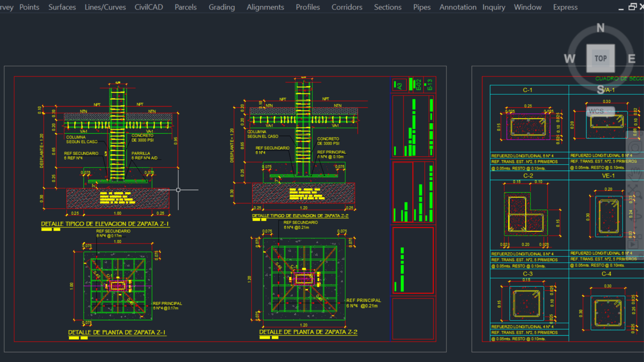
Task: Click Zoom Extents in the navigation bar
Action: click(x=635, y=192)
